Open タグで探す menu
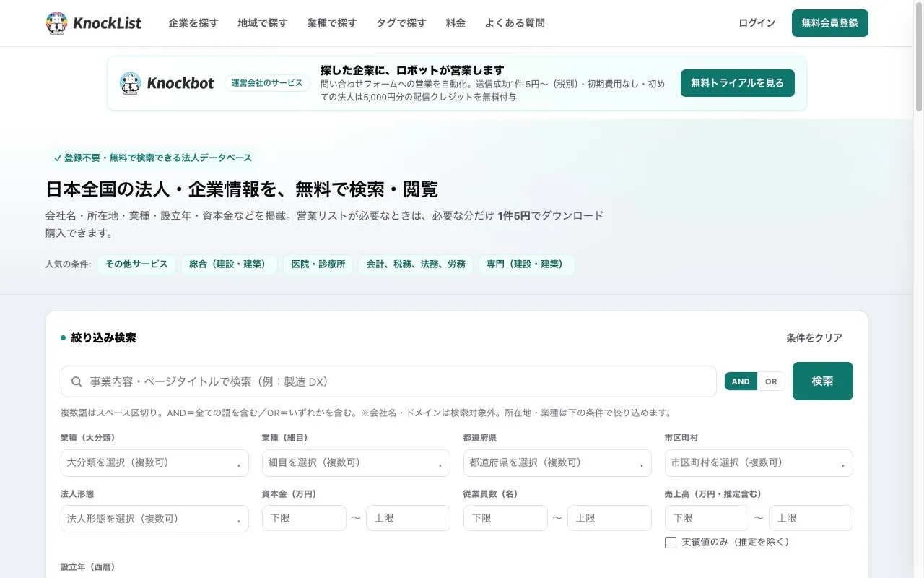 tap(401, 23)
